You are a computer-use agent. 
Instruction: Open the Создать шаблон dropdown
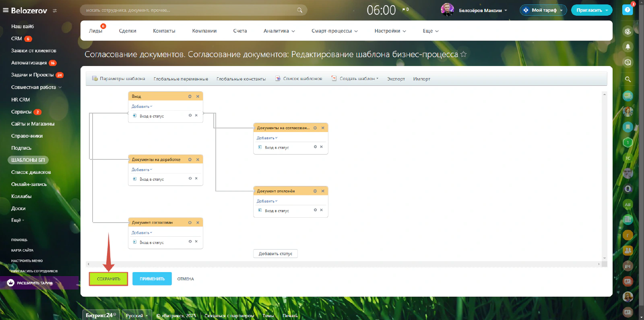[355, 78]
